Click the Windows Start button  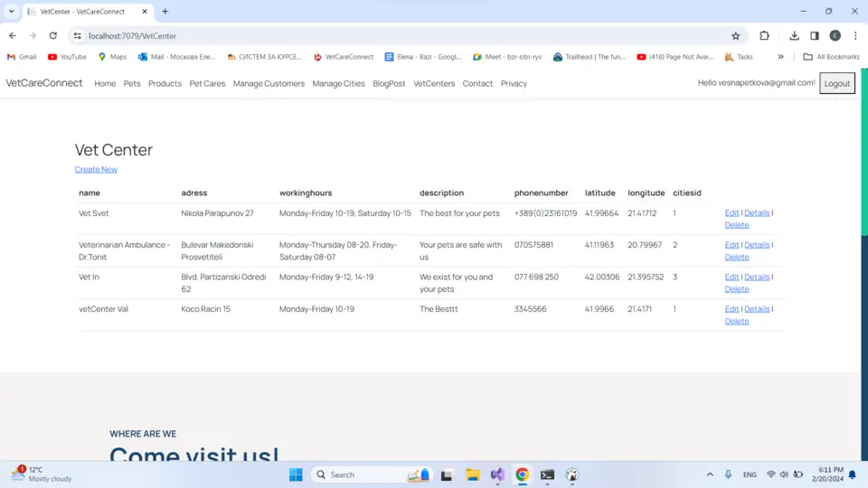coord(296,474)
